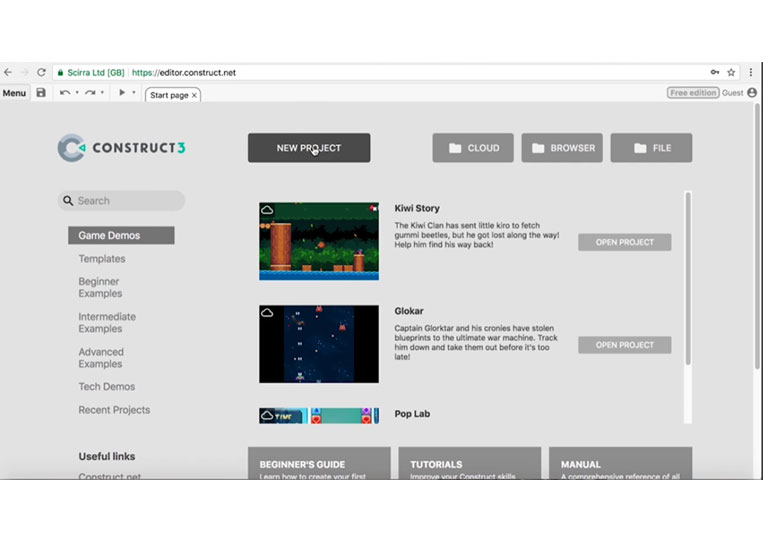Click the Search input field
Image resolution: width=763 pixels, height=541 pixels.
pos(122,201)
